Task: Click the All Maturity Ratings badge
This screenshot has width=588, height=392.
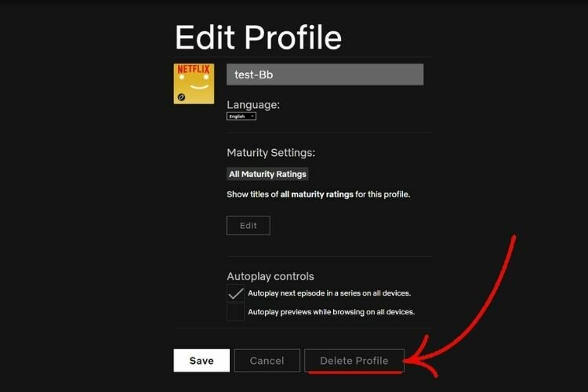Action: click(x=267, y=174)
